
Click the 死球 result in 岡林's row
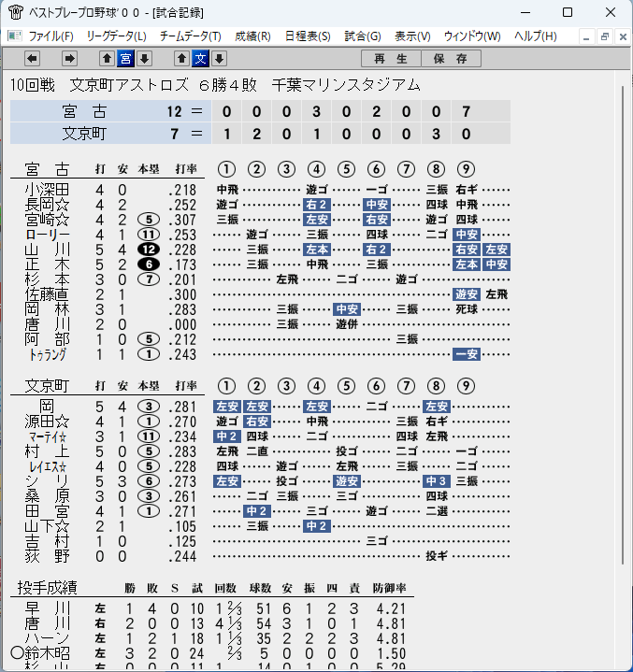coord(467,310)
